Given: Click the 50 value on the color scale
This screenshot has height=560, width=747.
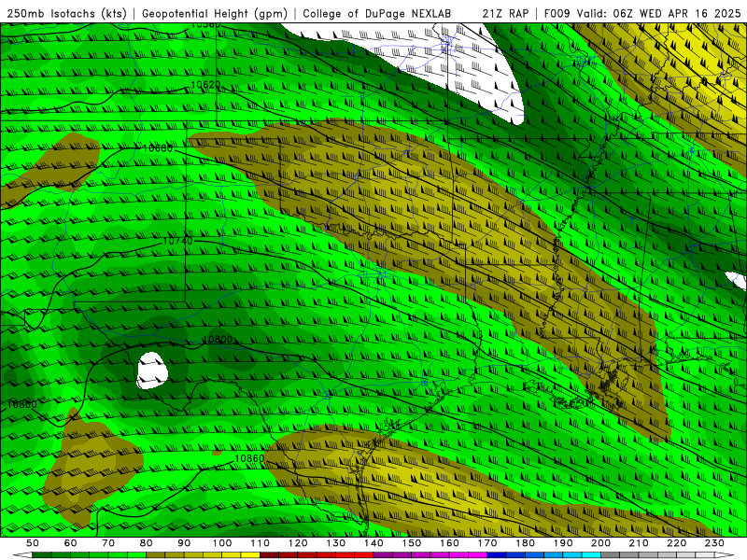Looking at the screenshot, I should pos(33,543).
